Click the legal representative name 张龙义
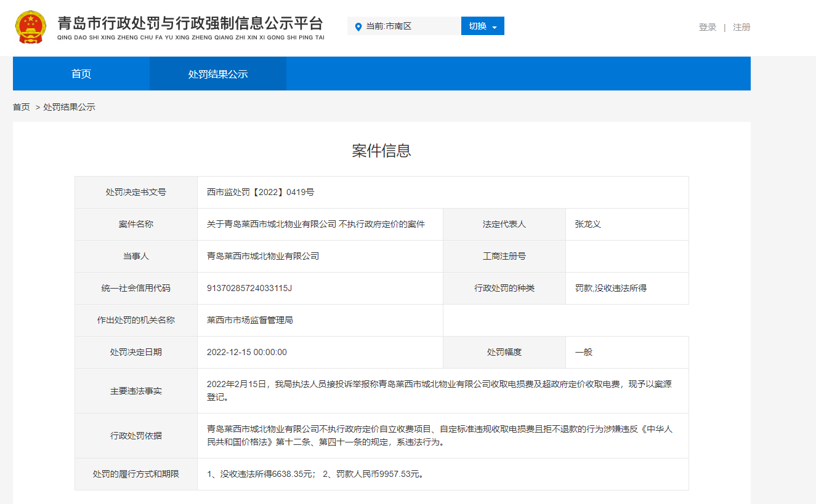 coord(588,224)
